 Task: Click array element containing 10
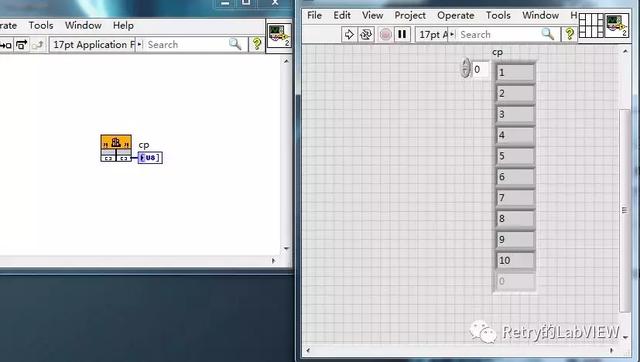click(515, 260)
